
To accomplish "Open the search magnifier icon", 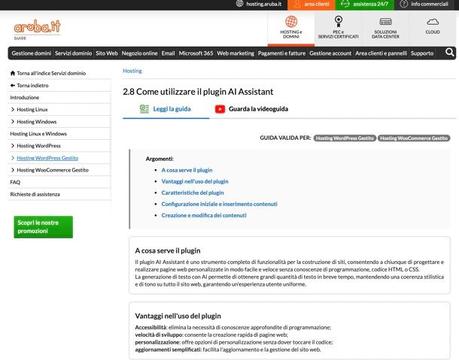I will (x=450, y=53).
